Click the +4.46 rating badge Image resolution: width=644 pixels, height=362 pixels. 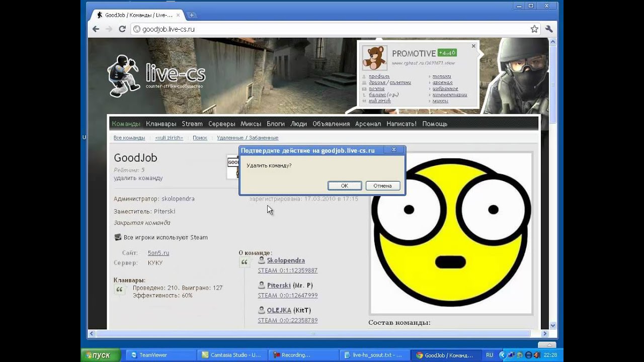point(447,52)
